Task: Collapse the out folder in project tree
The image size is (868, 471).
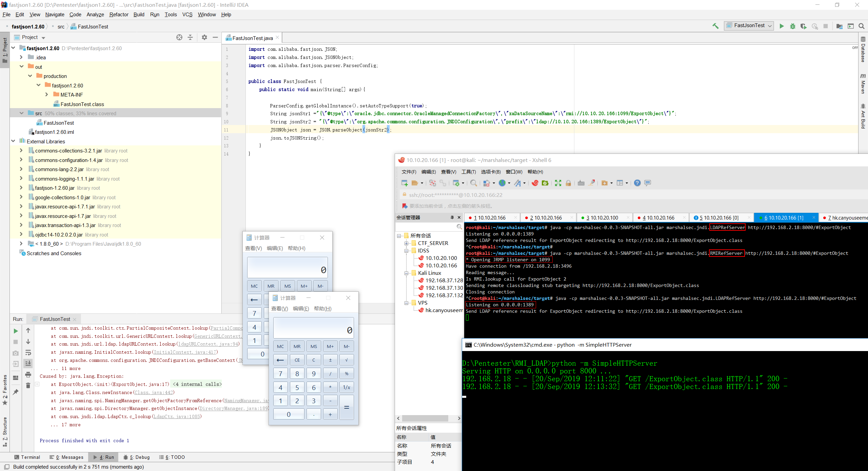Action: (x=21, y=66)
